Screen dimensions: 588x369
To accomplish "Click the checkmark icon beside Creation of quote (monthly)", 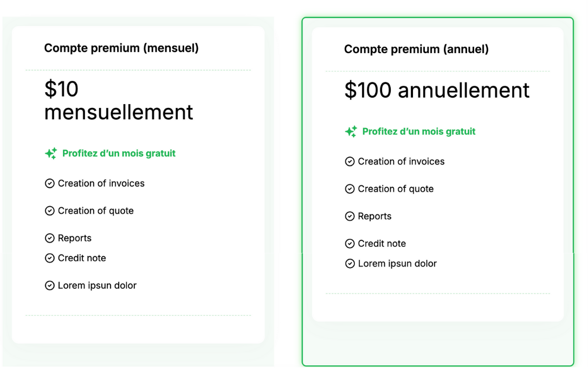I will [x=49, y=211].
